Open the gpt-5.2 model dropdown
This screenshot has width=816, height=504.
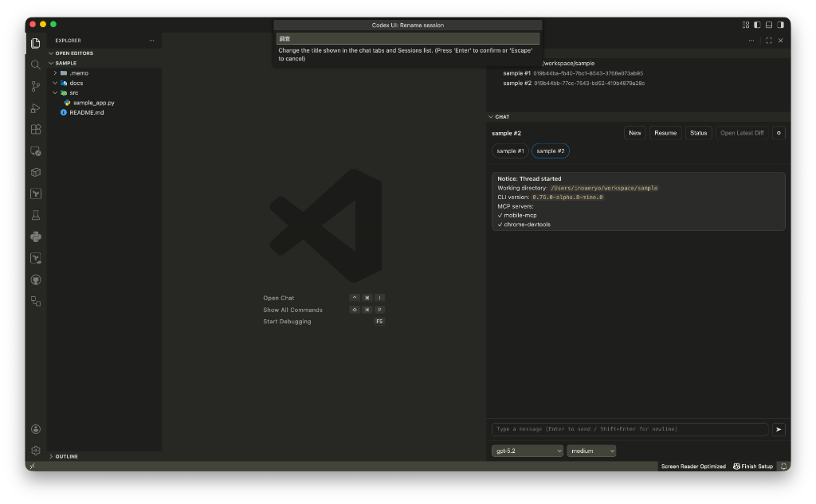[x=527, y=451]
